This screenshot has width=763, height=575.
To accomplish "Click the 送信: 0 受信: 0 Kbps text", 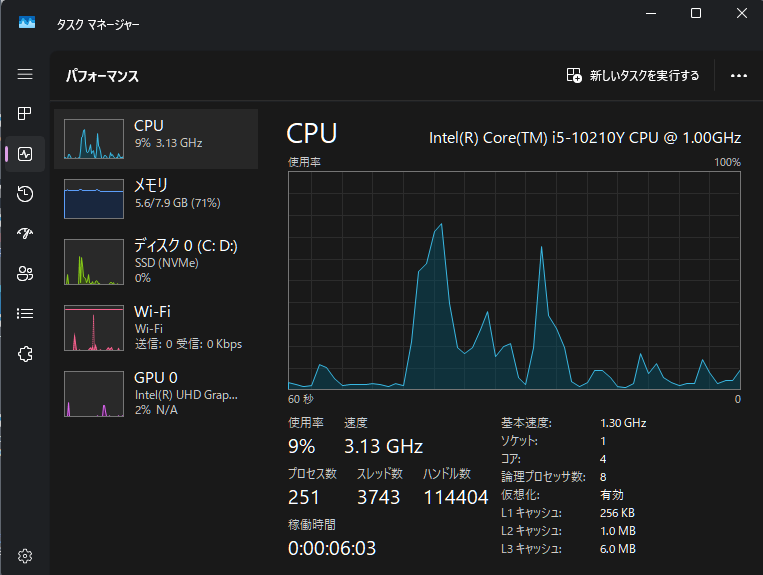I will [188, 344].
